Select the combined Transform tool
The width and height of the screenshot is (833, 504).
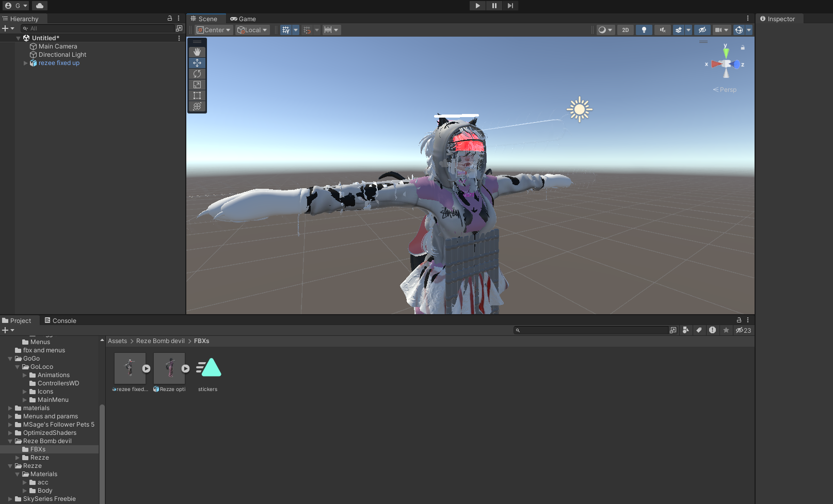click(197, 106)
